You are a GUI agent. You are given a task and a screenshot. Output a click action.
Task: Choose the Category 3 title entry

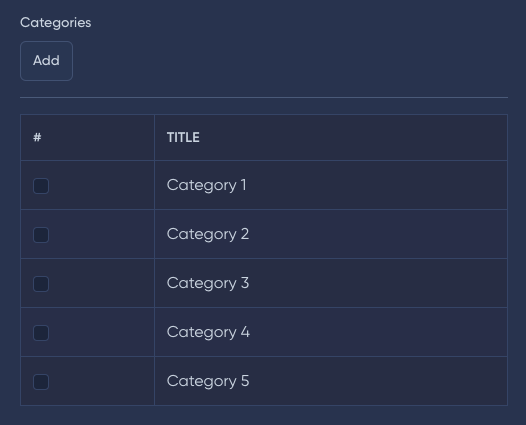[x=208, y=283]
